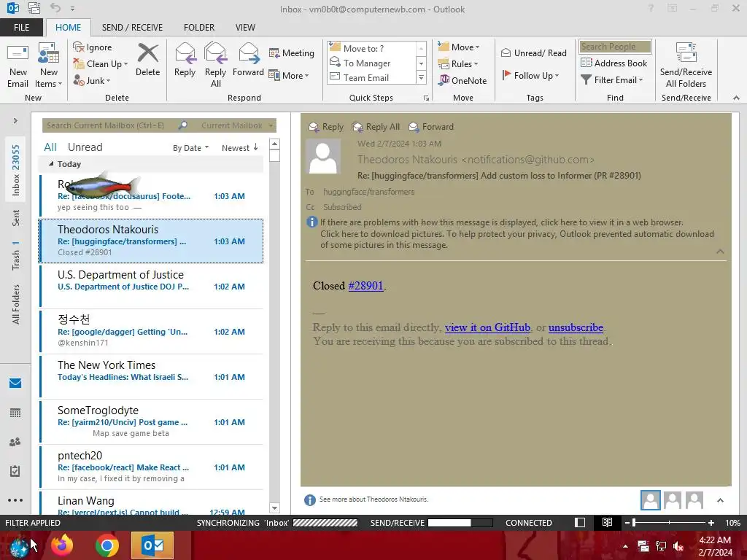Click Forward in reading pane
Image resolution: width=747 pixels, height=560 pixels.
coord(431,127)
